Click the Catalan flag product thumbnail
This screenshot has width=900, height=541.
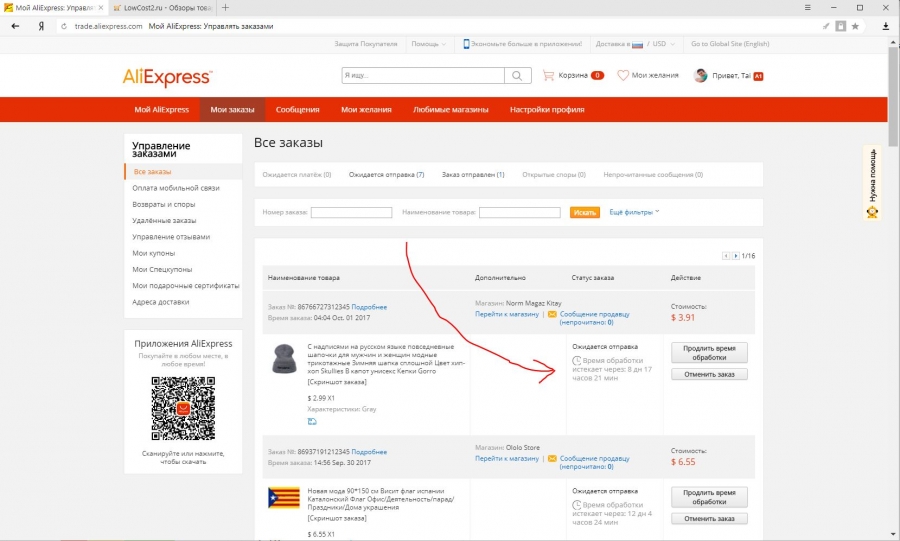[284, 498]
